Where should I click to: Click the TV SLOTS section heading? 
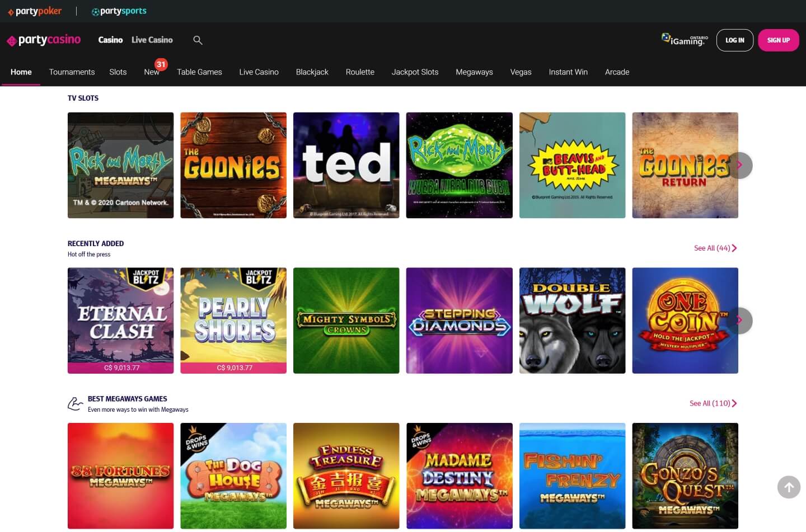83,98
